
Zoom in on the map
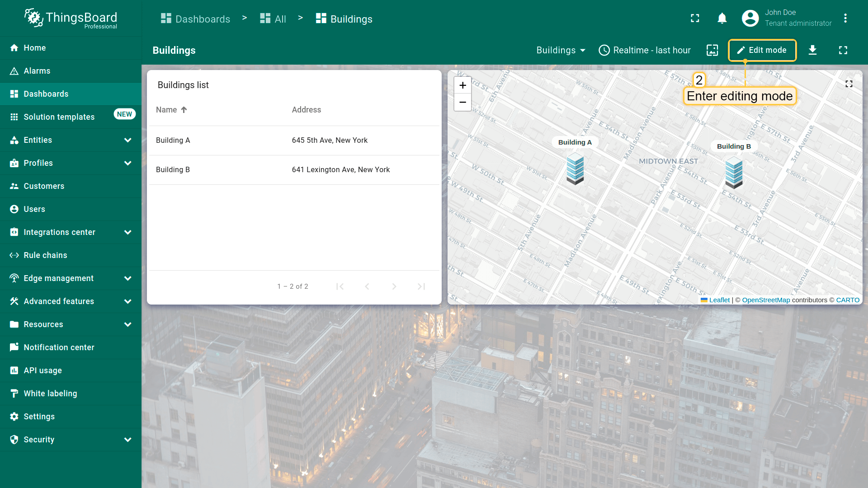point(462,85)
